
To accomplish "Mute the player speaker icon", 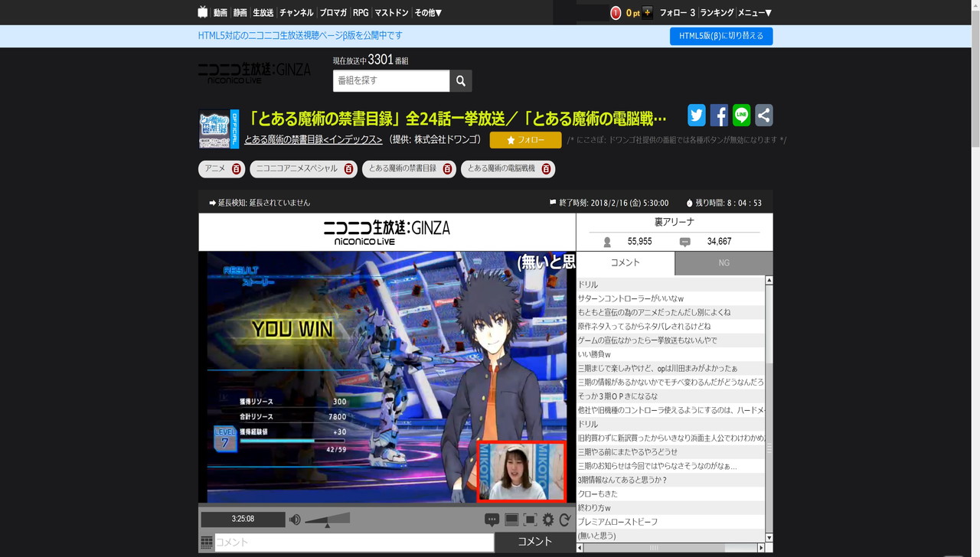I will 295,520.
